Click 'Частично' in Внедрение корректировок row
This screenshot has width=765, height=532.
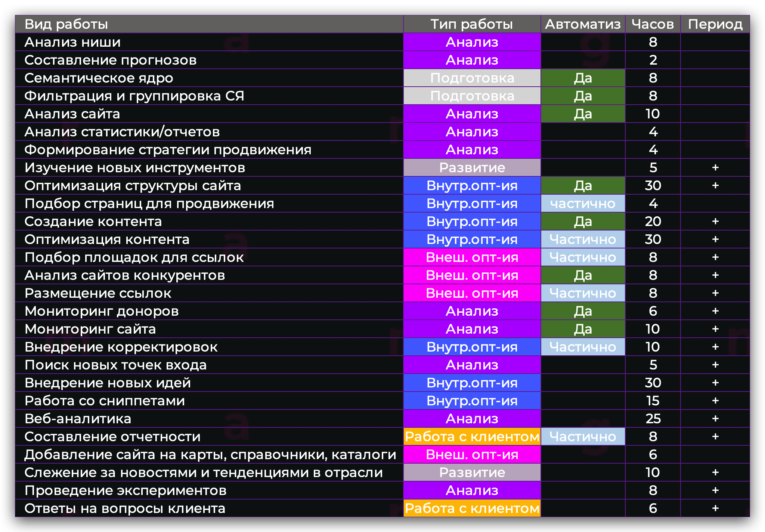pyautogui.click(x=583, y=347)
